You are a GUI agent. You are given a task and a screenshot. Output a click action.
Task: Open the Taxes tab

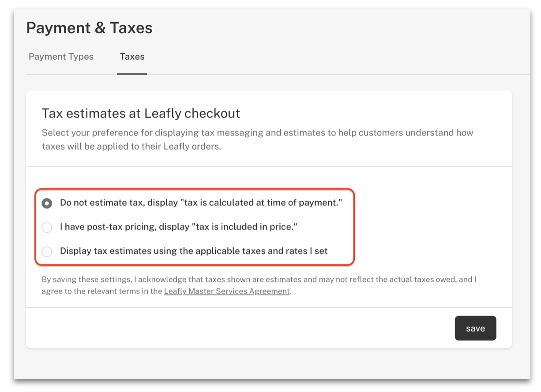(x=132, y=57)
